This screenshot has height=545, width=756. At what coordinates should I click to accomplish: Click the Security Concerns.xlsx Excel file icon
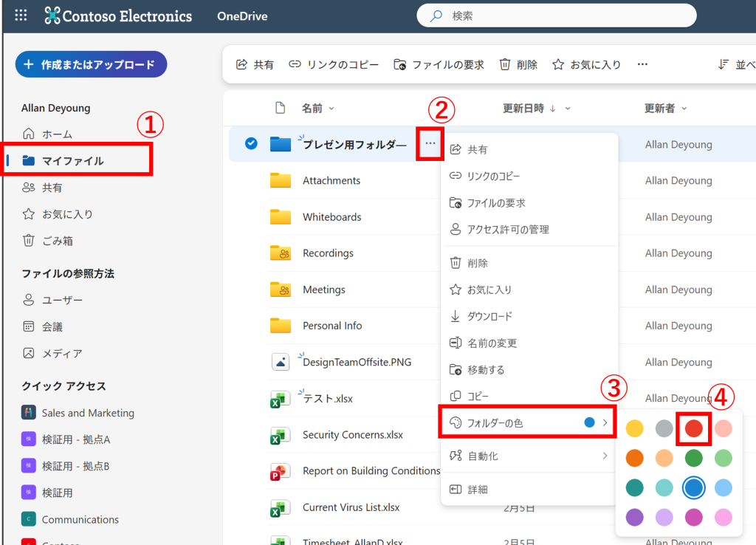point(280,435)
